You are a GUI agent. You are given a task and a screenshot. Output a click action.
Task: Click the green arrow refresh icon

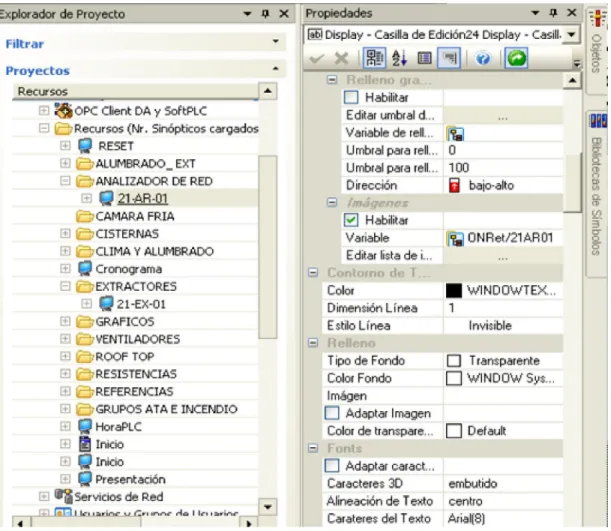tap(516, 58)
